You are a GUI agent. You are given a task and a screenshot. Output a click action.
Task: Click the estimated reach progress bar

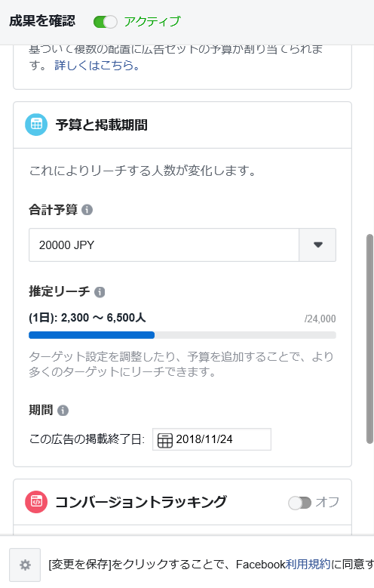point(182,335)
